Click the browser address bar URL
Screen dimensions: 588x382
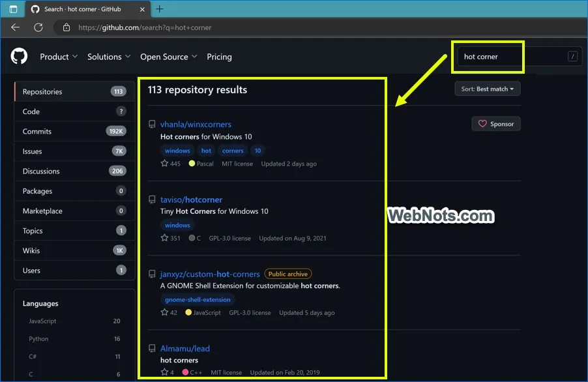pyautogui.click(x=145, y=27)
